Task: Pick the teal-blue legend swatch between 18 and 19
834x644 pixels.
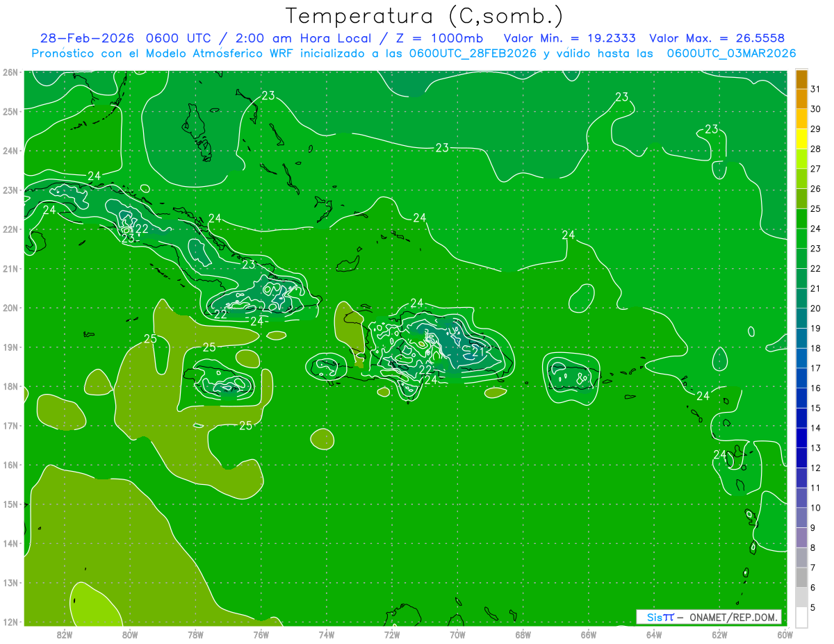Action: click(x=801, y=338)
